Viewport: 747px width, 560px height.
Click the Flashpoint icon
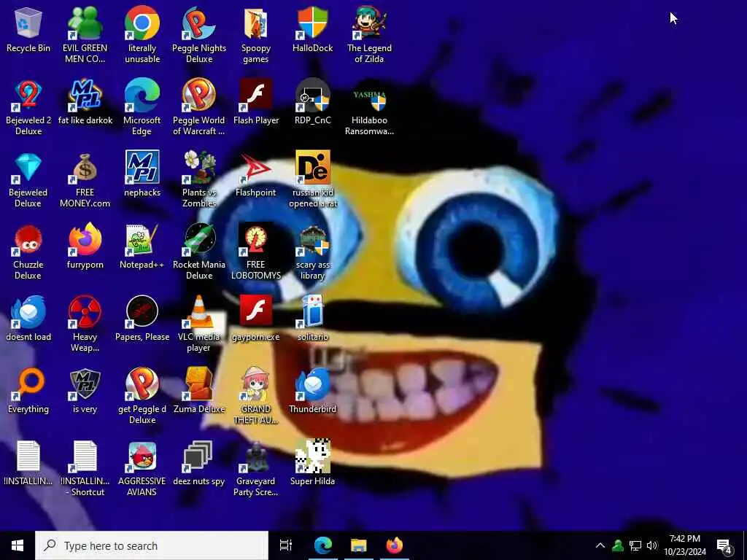click(256, 168)
